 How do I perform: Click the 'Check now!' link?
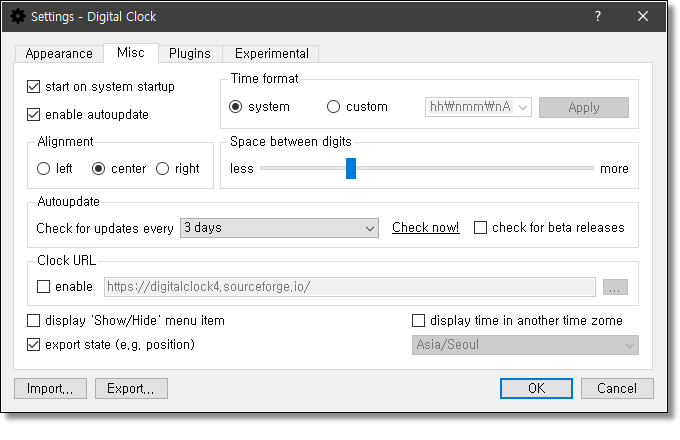point(425,228)
